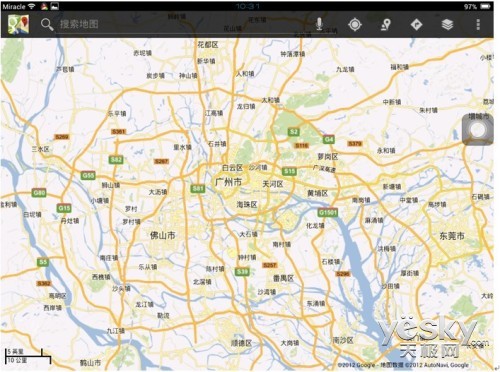The width and height of the screenshot is (500, 372).
Task: Tap the 东莞市 city label
Action: tap(452, 236)
